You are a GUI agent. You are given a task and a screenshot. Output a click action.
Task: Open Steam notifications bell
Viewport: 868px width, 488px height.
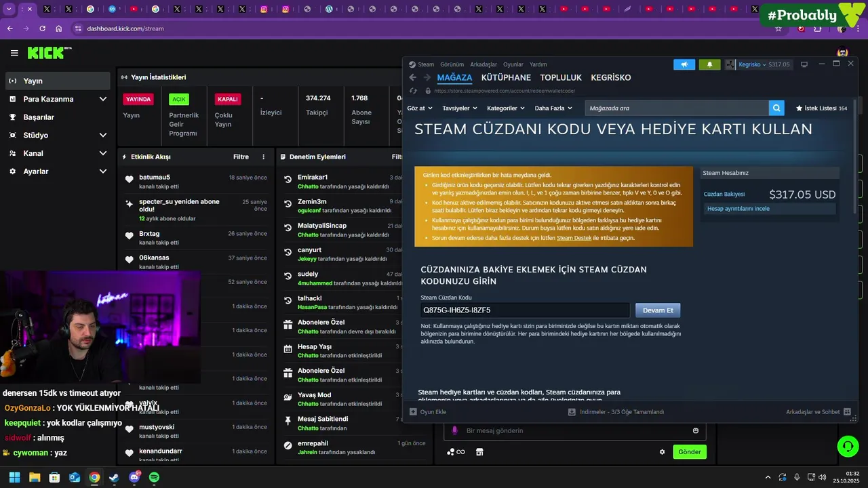point(709,64)
